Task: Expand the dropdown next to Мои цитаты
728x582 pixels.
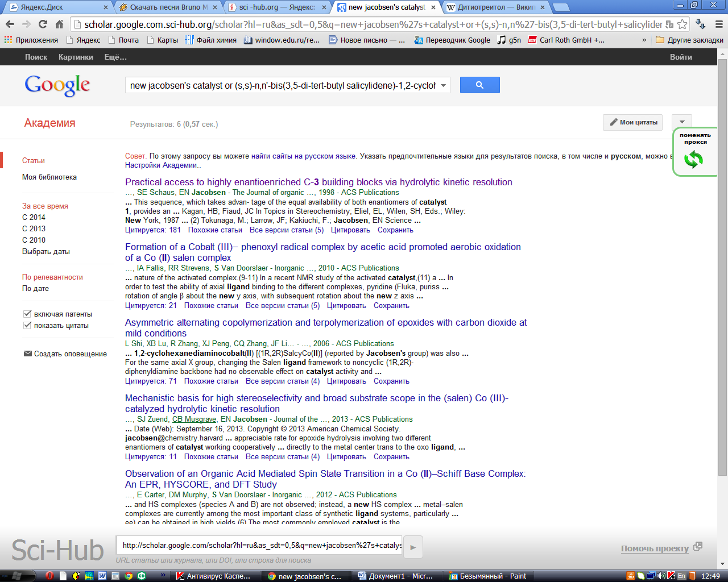Action: [682, 122]
